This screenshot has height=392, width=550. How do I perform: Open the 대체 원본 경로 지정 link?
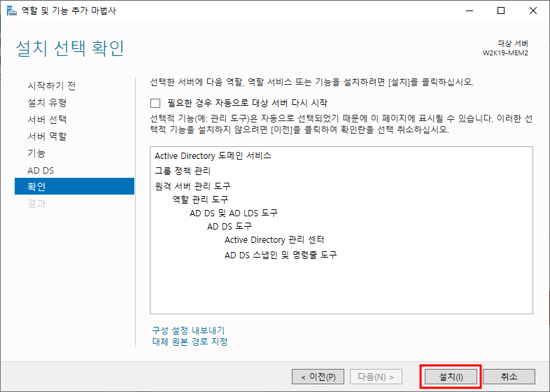coord(190,342)
